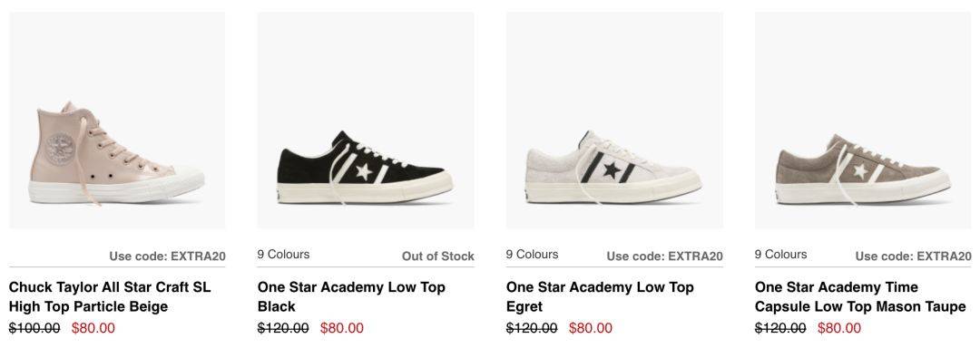
Task: Click Out of Stock label on black shoe
Action: click(x=438, y=256)
